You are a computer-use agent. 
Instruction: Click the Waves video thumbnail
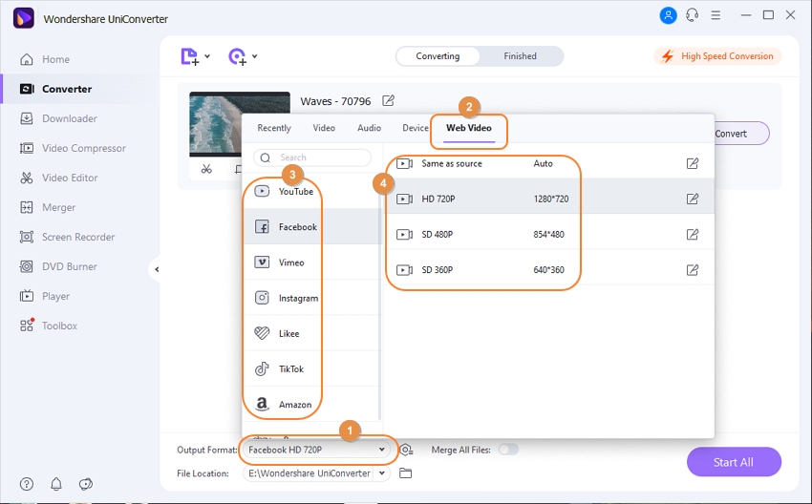tap(215, 124)
